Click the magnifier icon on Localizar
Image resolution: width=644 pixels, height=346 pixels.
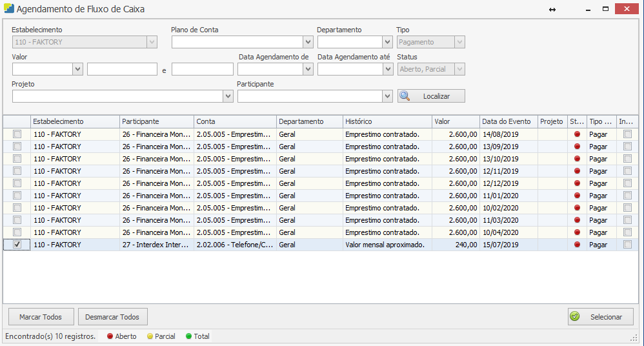click(405, 96)
